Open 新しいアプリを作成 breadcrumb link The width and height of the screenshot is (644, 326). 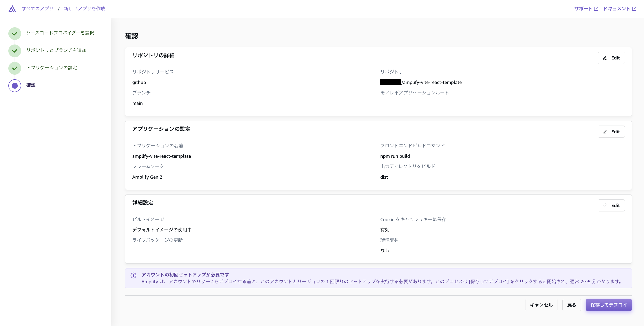pyautogui.click(x=84, y=9)
